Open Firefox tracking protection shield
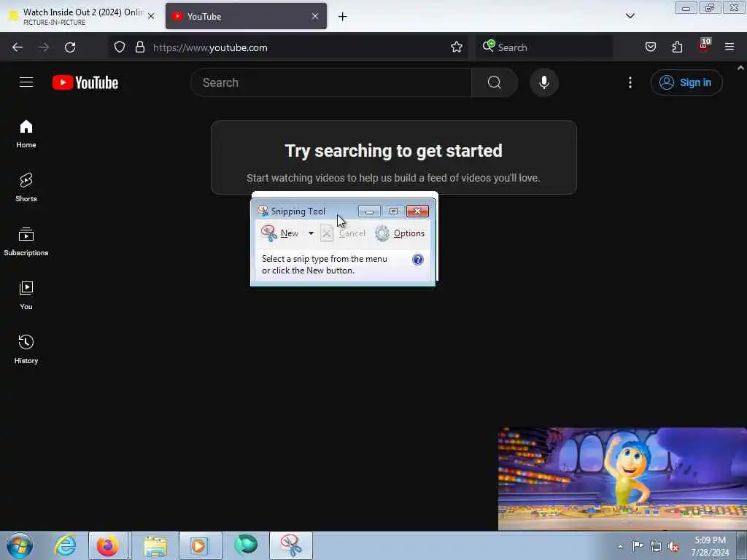 tap(120, 47)
